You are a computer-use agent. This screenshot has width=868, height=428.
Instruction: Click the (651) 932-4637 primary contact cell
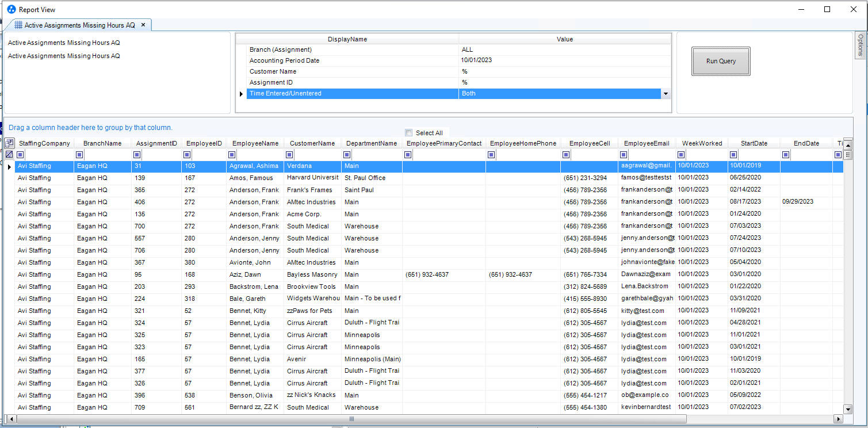click(x=443, y=274)
